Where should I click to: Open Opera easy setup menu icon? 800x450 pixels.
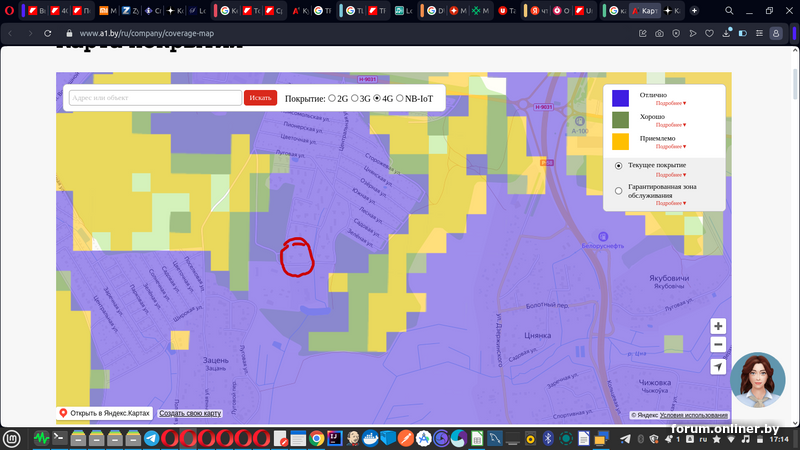pos(759,33)
